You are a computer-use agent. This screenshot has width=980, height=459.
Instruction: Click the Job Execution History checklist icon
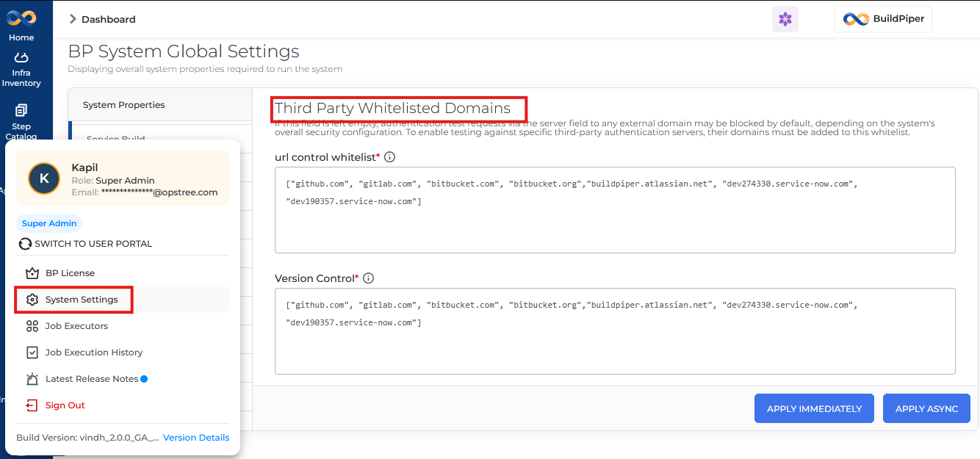[x=32, y=352]
